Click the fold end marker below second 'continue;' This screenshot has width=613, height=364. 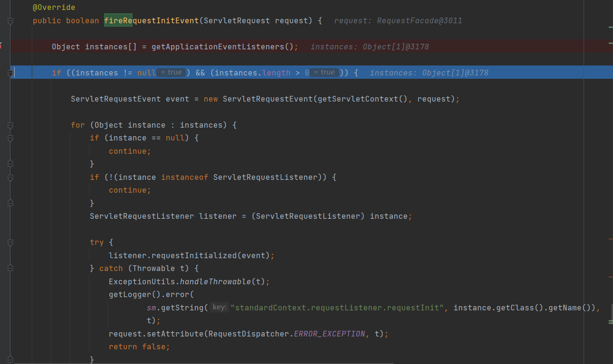tap(10, 203)
